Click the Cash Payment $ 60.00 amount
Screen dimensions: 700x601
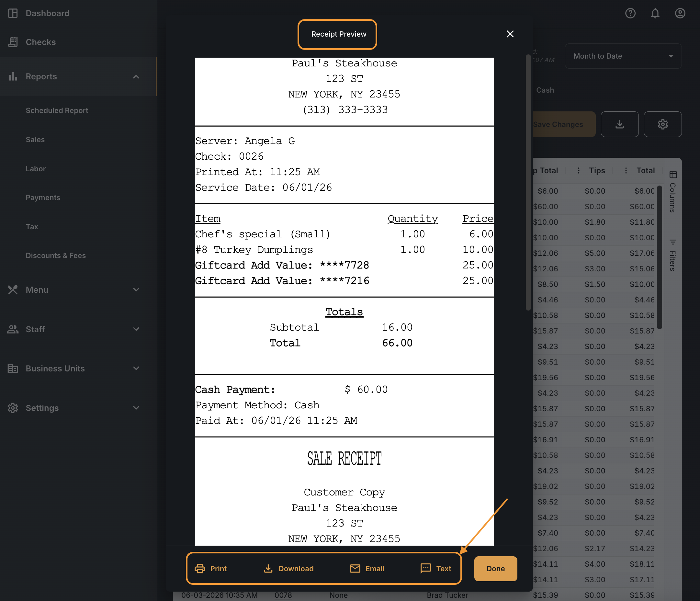(x=366, y=390)
